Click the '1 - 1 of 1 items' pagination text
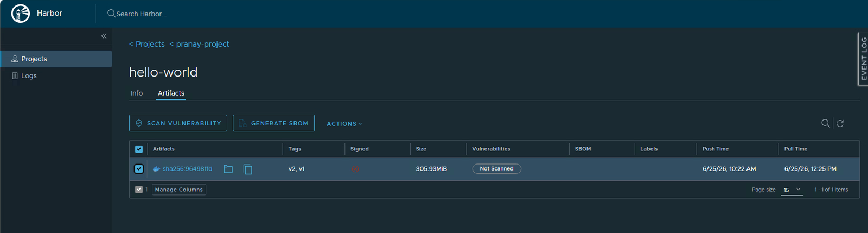 [x=831, y=190]
